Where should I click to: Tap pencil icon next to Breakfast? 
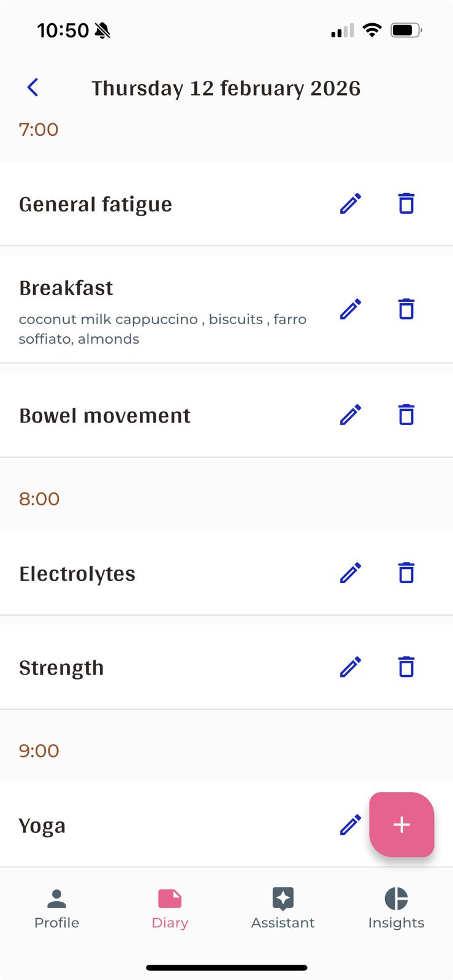(351, 309)
